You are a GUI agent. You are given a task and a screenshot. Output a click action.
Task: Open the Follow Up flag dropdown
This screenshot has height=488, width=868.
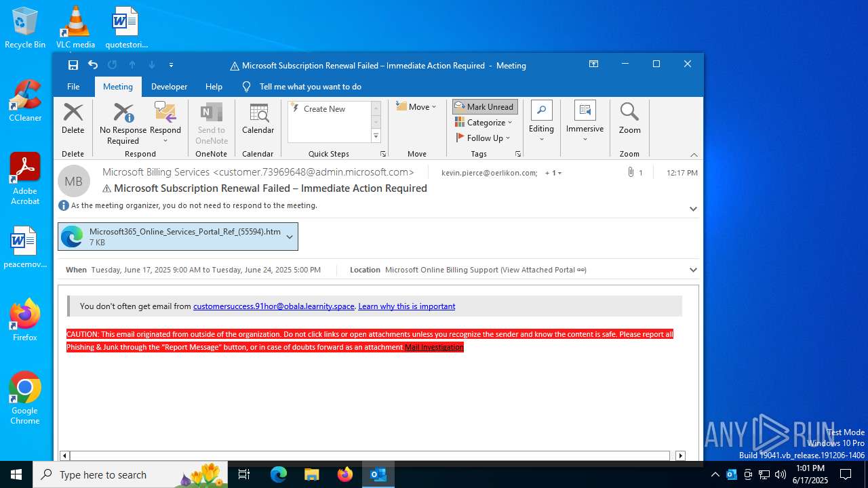coord(483,138)
